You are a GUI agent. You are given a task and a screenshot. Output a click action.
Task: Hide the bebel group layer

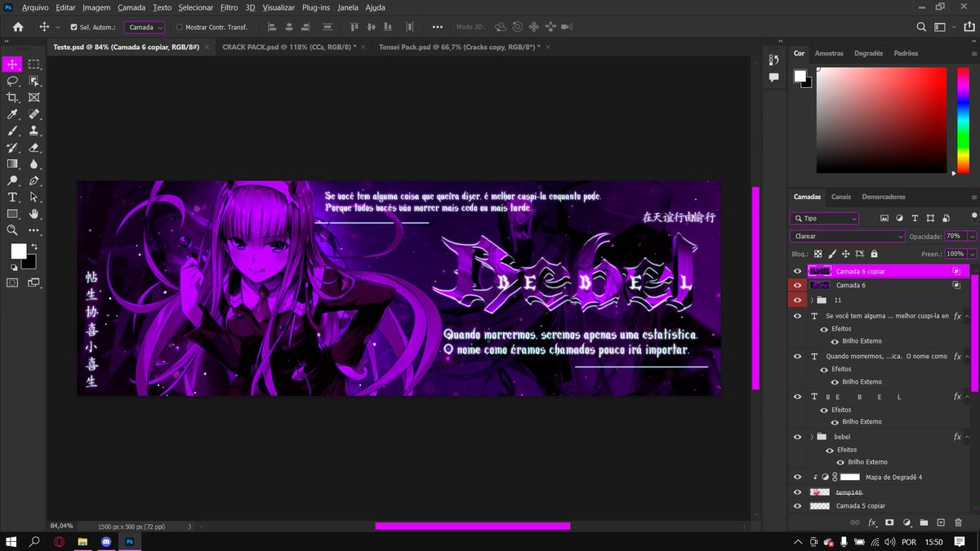pos(798,437)
